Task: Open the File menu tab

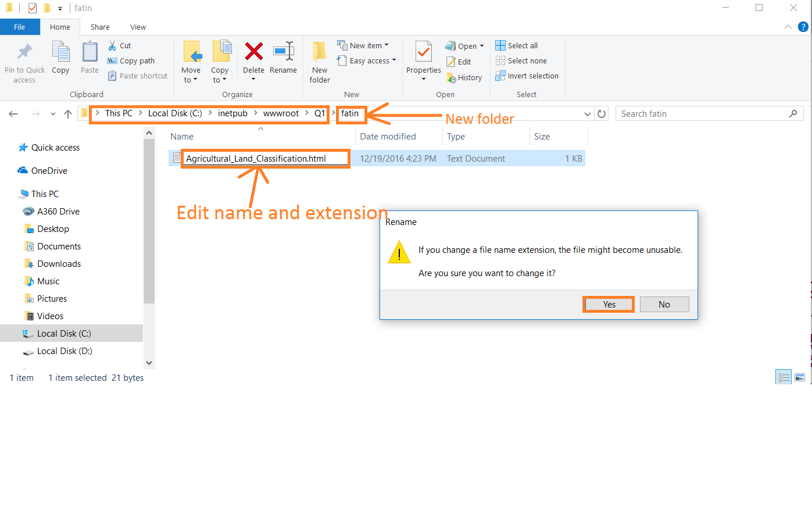Action: click(20, 27)
